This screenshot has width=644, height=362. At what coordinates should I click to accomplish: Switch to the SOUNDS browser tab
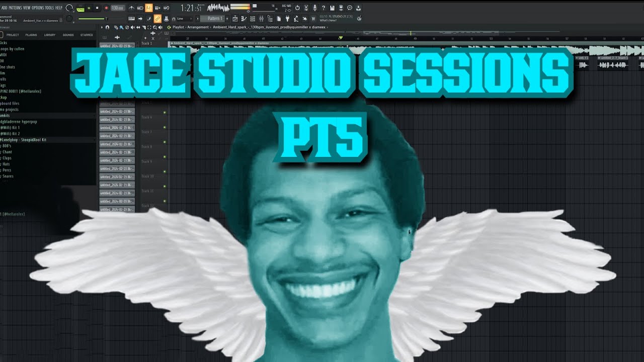(x=68, y=35)
